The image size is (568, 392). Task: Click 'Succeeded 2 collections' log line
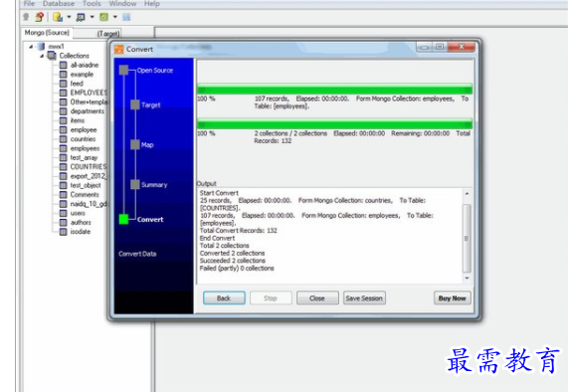[233, 261]
